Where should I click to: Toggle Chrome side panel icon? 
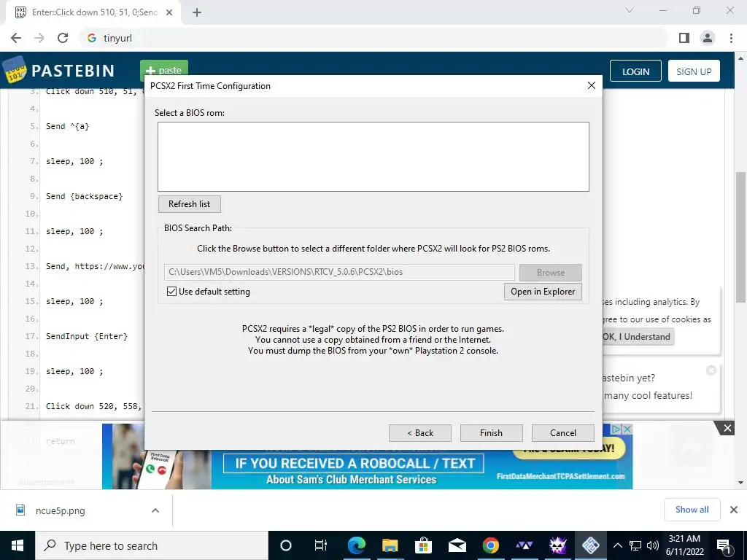[684, 38]
